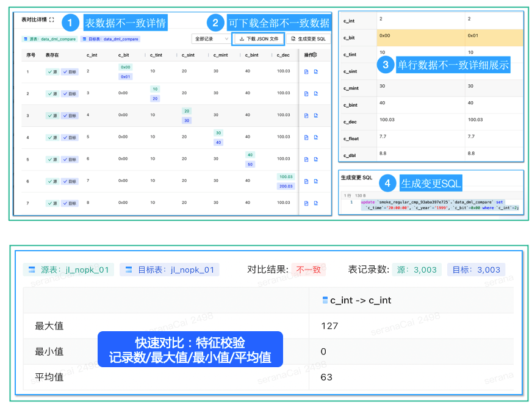Generate SQL icon for row 5
This screenshot has height=405, width=532.
(x=316, y=159)
